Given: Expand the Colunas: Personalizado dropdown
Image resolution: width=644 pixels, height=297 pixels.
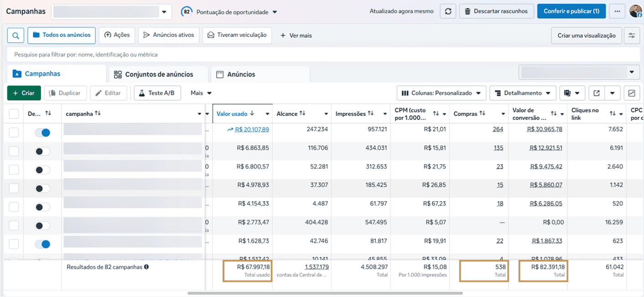Looking at the screenshot, I should pyautogui.click(x=441, y=93).
